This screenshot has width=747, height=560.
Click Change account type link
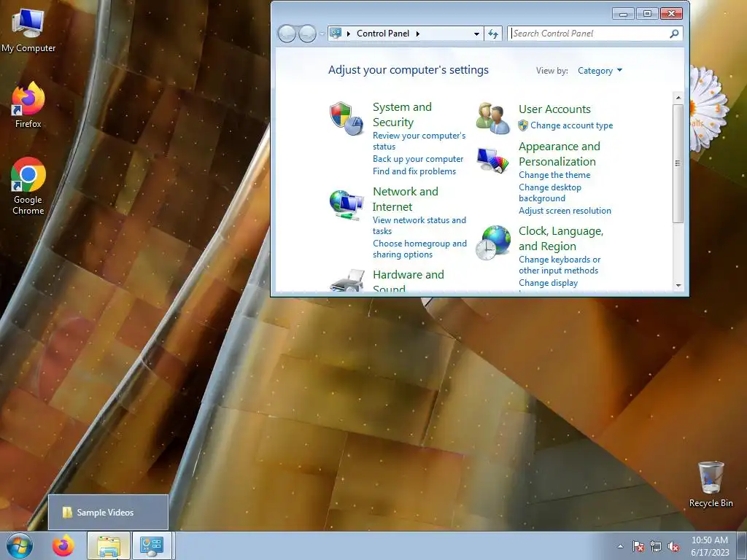tap(572, 125)
